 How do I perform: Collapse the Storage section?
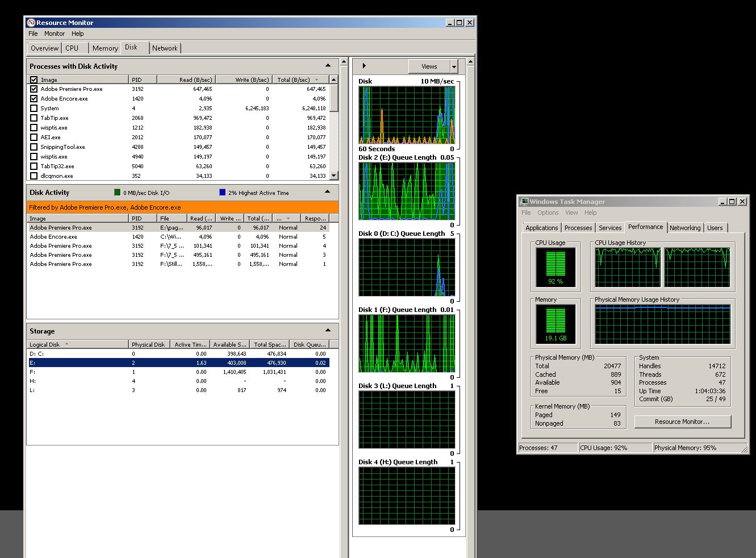328,331
